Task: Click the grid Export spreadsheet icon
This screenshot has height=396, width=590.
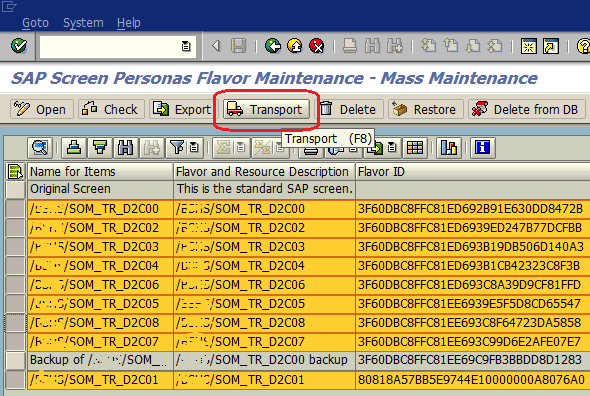Action: (375, 148)
